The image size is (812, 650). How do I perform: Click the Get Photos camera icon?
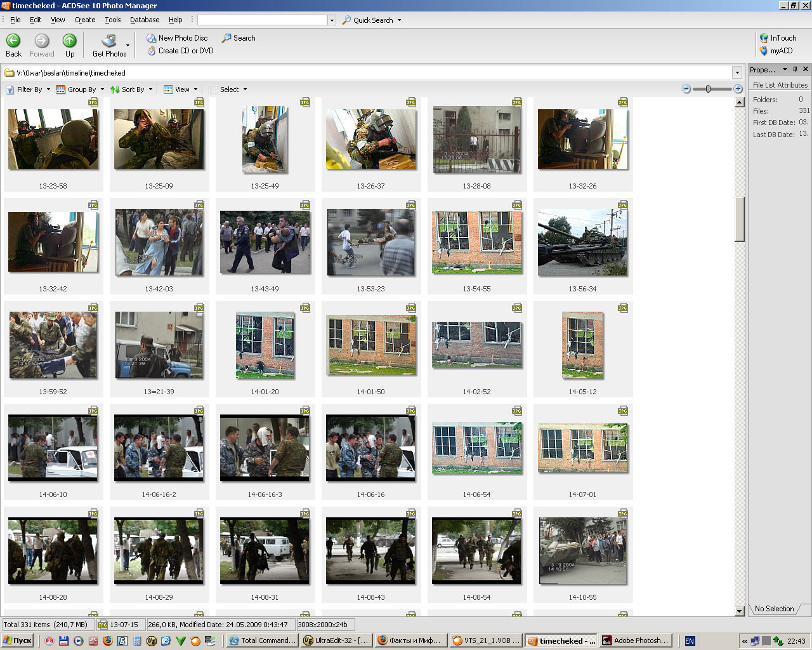click(x=109, y=41)
